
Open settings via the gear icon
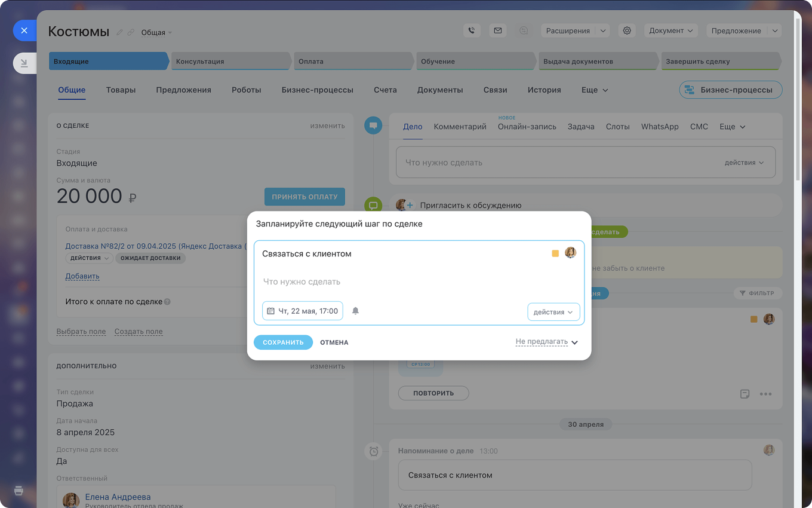(x=626, y=30)
